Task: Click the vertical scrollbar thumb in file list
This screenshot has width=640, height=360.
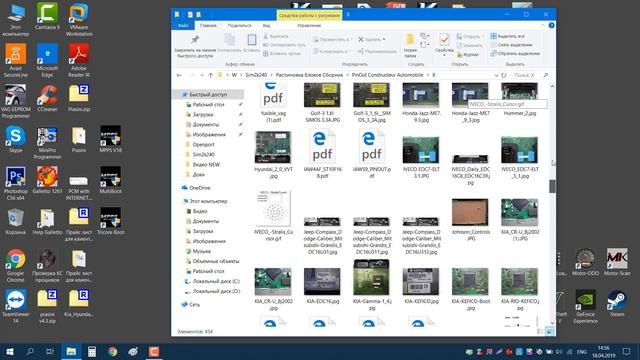Action: tap(552, 186)
